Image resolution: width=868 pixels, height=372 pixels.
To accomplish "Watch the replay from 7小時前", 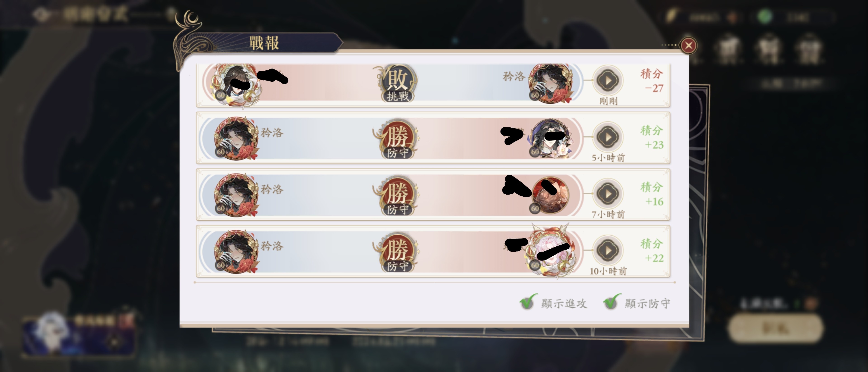I will [608, 194].
